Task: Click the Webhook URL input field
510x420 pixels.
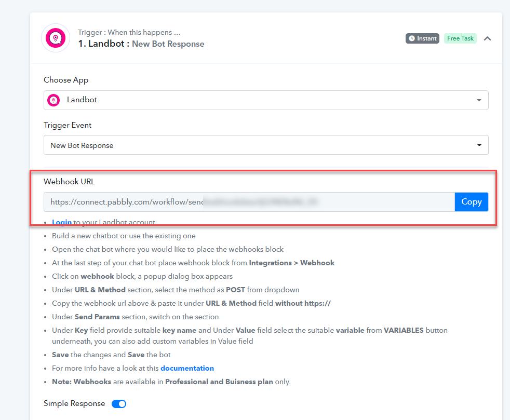Action: (x=249, y=202)
